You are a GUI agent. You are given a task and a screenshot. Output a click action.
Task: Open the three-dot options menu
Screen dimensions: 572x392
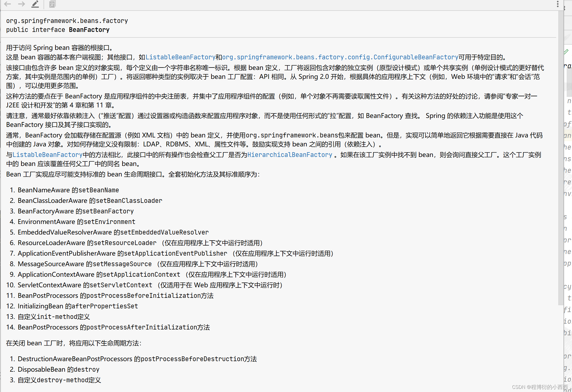(x=557, y=4)
